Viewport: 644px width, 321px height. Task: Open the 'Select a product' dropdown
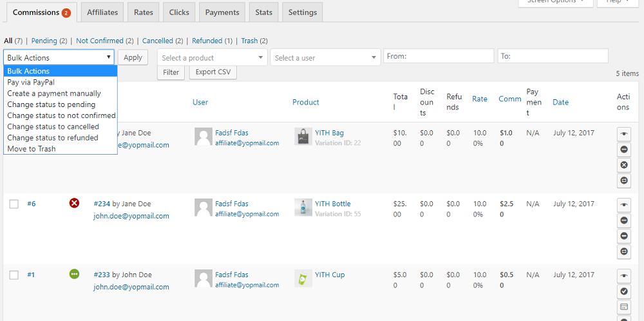click(212, 58)
